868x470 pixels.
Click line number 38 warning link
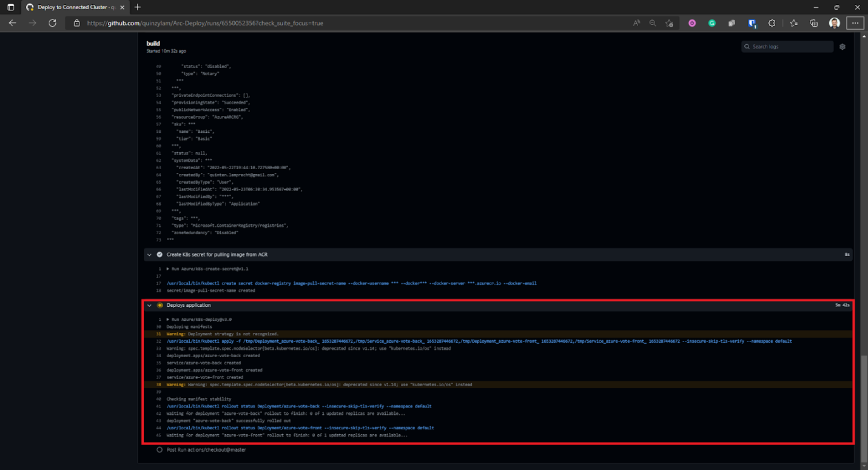tap(159, 384)
